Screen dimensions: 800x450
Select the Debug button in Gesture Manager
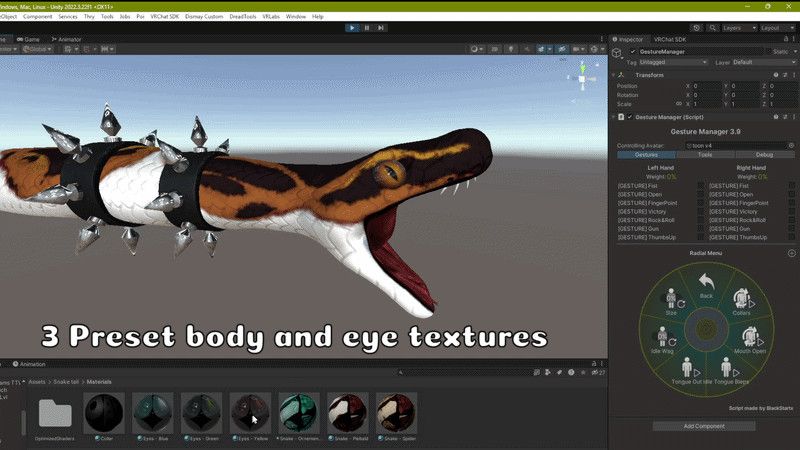coord(764,155)
